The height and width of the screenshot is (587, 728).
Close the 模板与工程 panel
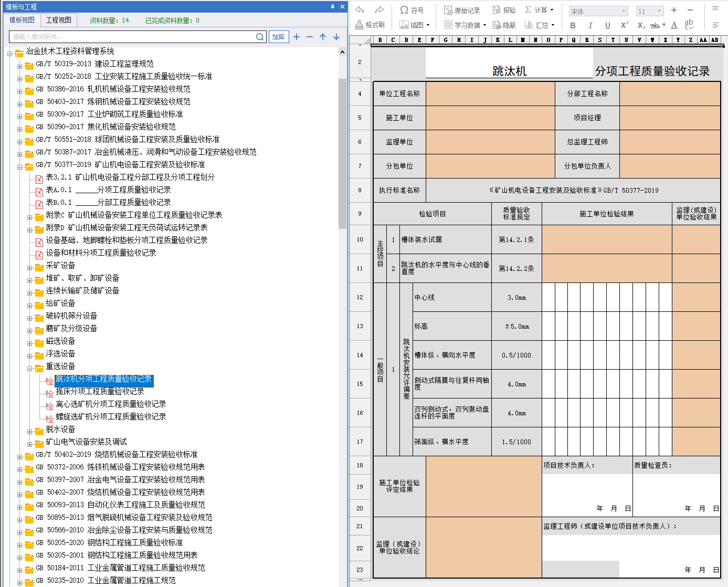click(x=342, y=7)
